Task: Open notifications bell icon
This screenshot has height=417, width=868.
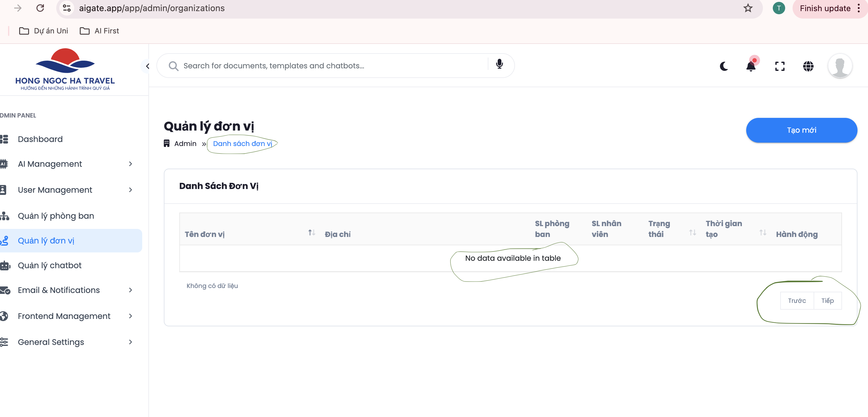Action: tap(751, 66)
